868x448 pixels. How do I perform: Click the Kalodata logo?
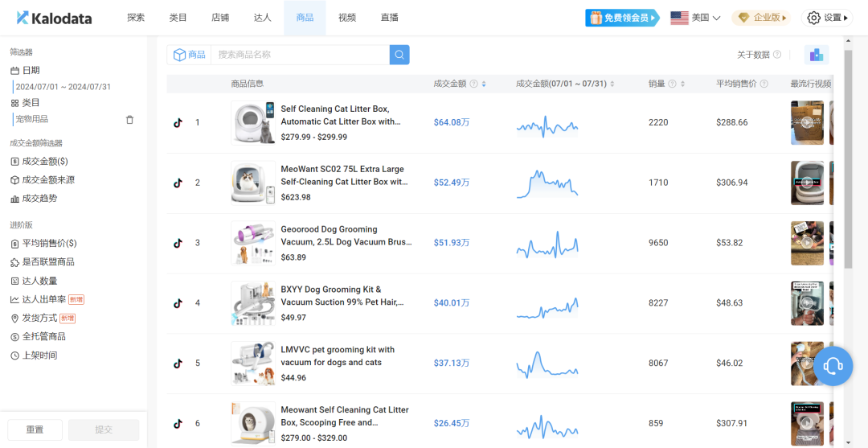(55, 18)
